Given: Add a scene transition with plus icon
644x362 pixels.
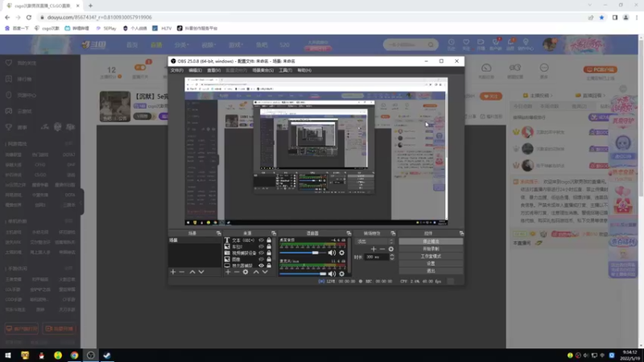Looking at the screenshot, I should 374,249.
